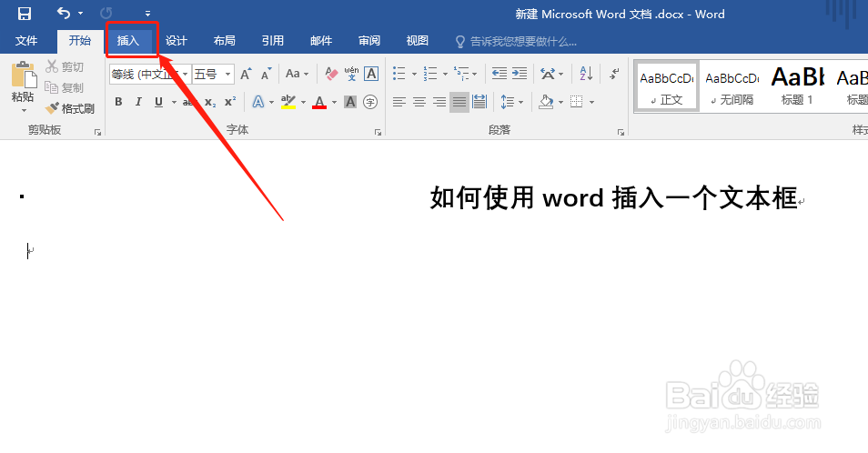This screenshot has height=453, width=868.
Task: Open the 引用 tab
Action: click(x=272, y=41)
